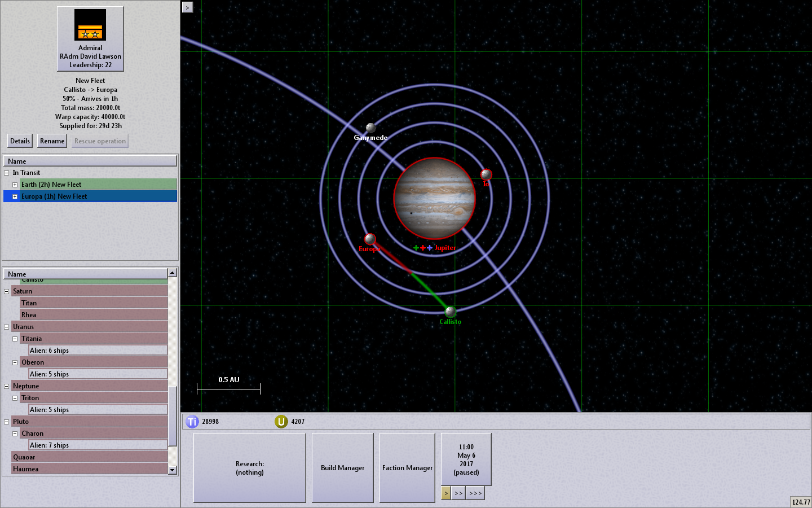Image resolution: width=812 pixels, height=508 pixels.
Task: Select the Callisto moon on the map
Action: [450, 312]
